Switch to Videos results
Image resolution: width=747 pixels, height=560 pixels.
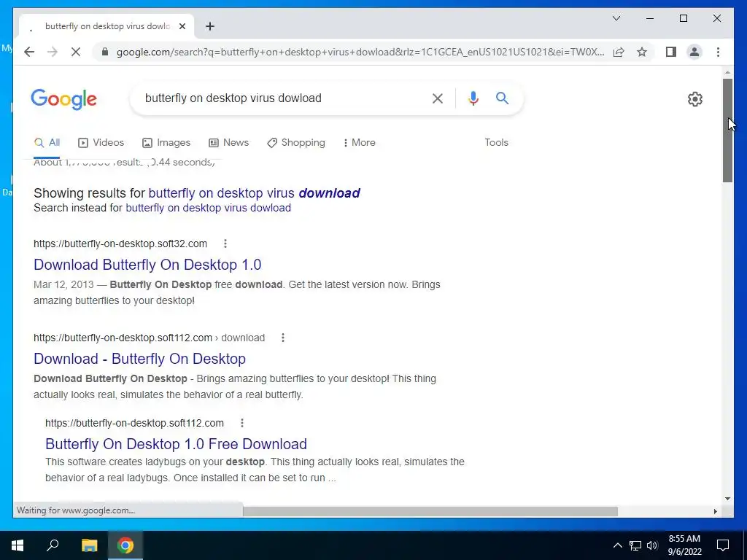[101, 142]
